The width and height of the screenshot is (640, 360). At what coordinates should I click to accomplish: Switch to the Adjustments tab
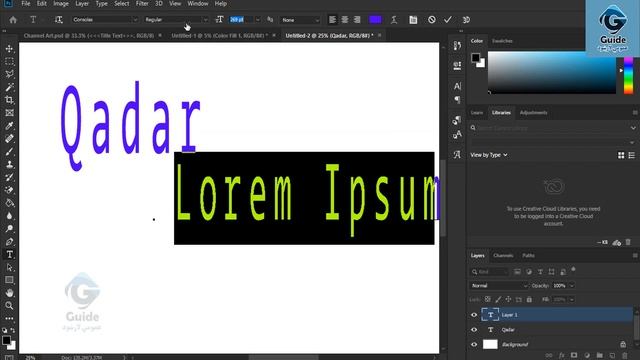point(533,113)
